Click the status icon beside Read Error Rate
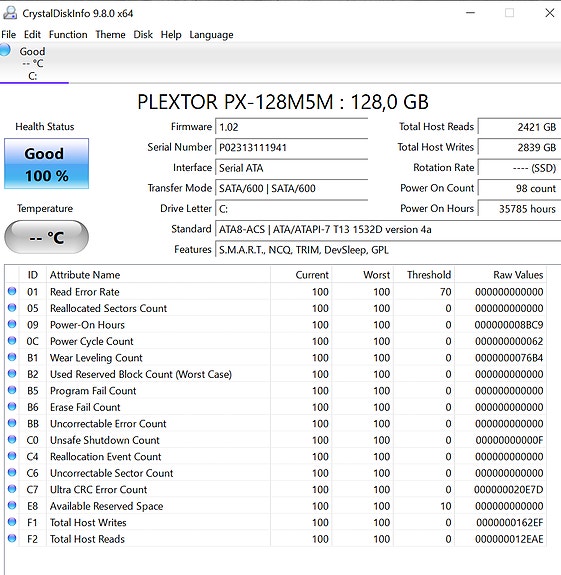 [12, 291]
